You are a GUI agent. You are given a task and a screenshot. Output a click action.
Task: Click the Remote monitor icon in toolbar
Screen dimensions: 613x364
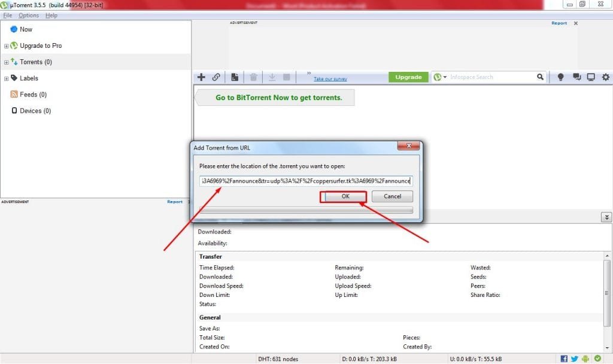point(591,77)
